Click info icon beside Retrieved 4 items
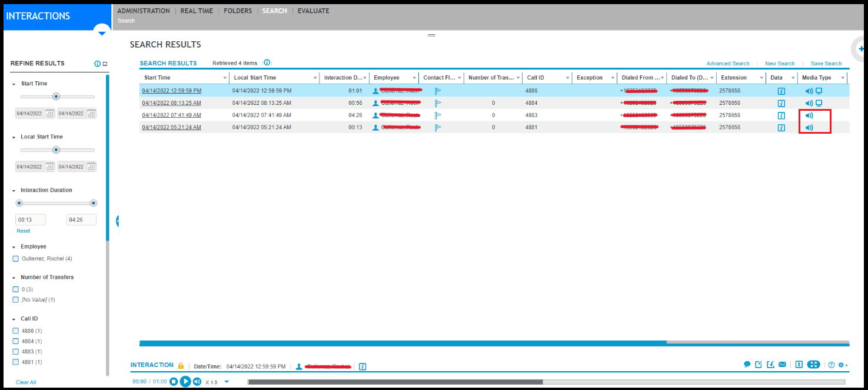 click(x=267, y=63)
